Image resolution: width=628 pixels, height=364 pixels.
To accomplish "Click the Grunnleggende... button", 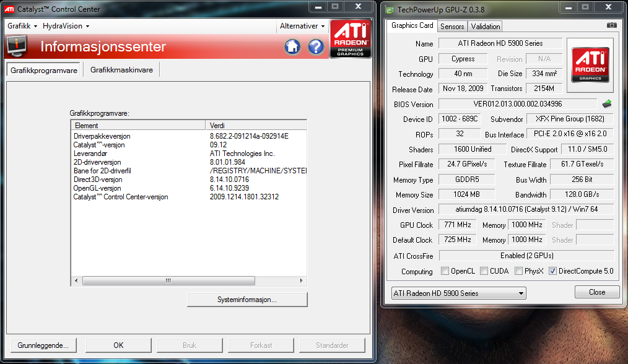I will coord(43,345).
